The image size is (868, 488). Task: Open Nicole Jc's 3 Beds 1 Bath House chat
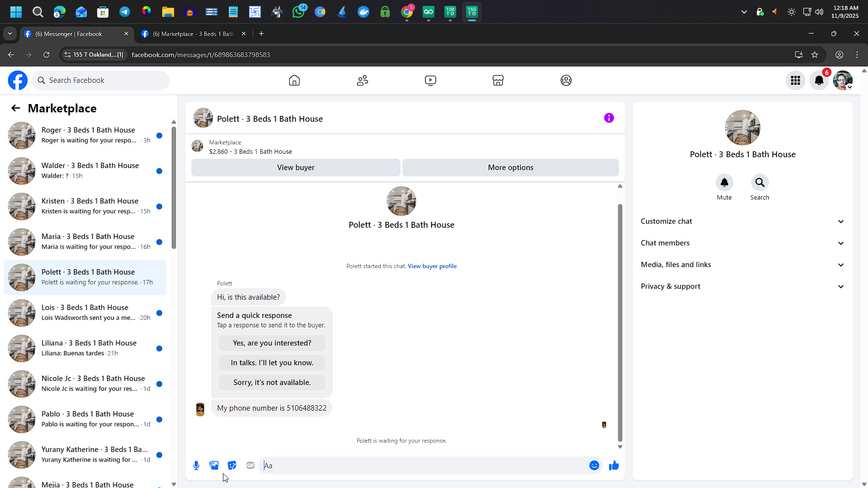[x=85, y=384]
